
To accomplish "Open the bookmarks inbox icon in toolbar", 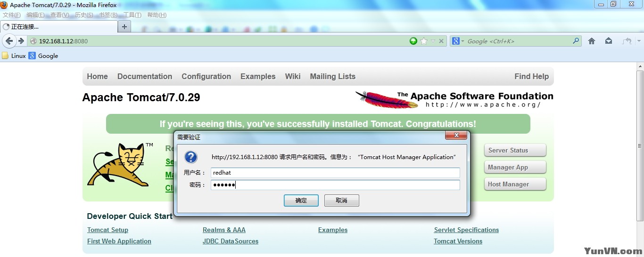I will tap(609, 41).
